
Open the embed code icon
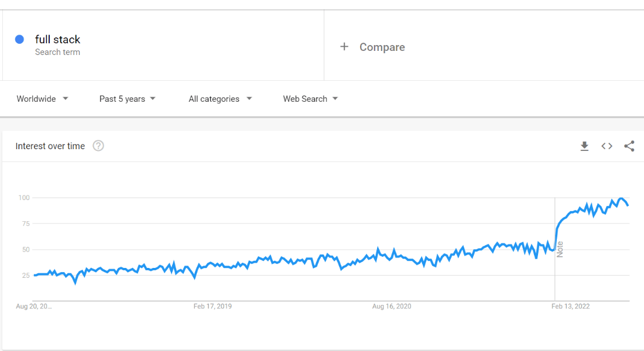pos(607,146)
